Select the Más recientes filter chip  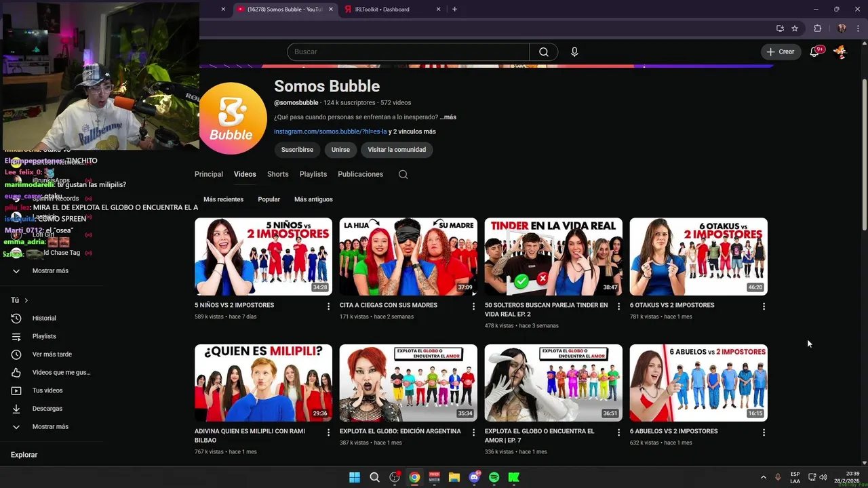tap(223, 199)
